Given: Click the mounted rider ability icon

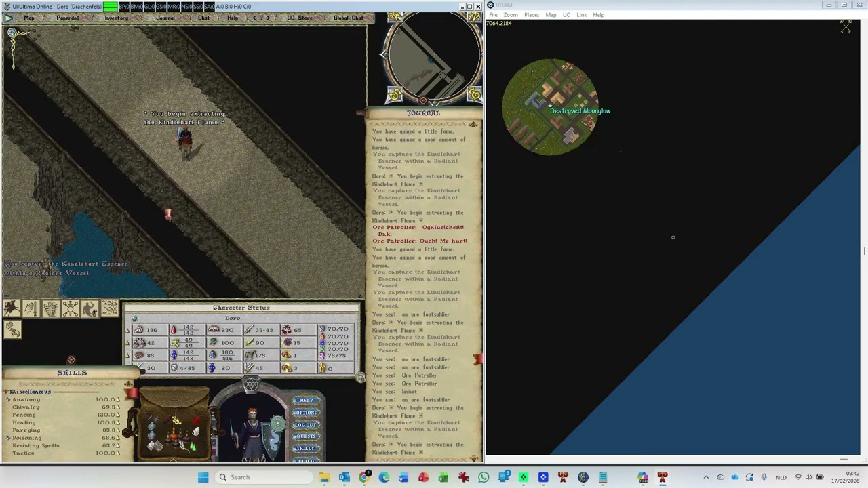Looking at the screenshot, I should click(12, 308).
